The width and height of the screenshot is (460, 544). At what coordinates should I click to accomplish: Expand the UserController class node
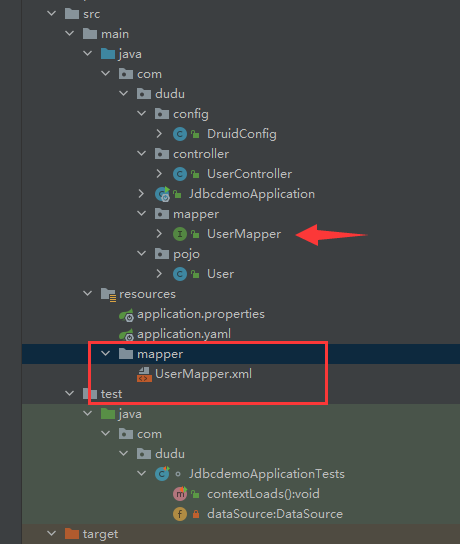(x=159, y=173)
